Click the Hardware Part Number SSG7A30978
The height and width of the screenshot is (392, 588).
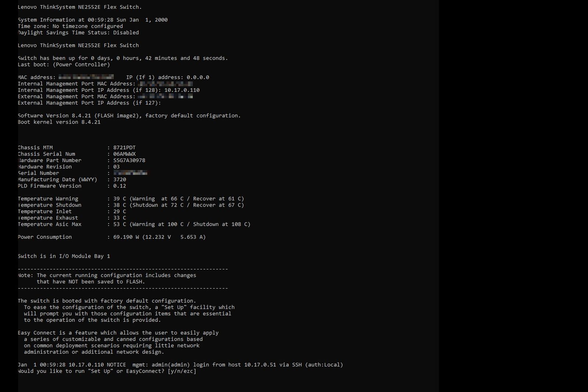129,160
